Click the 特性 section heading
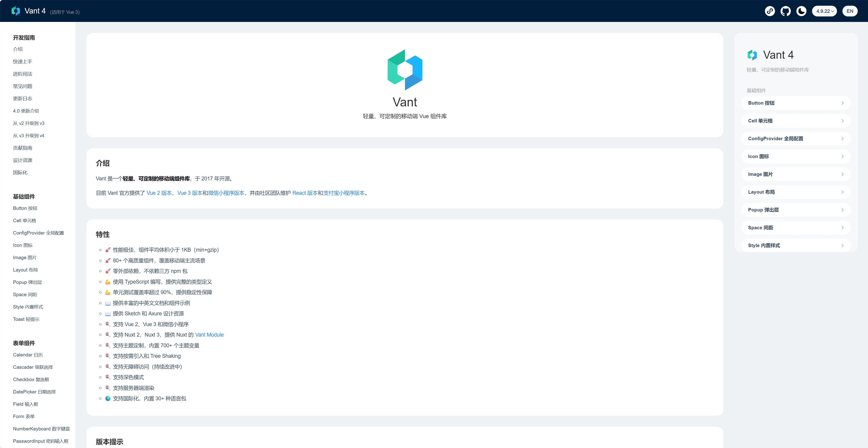Viewport: 868px width, 448px height. (x=103, y=235)
